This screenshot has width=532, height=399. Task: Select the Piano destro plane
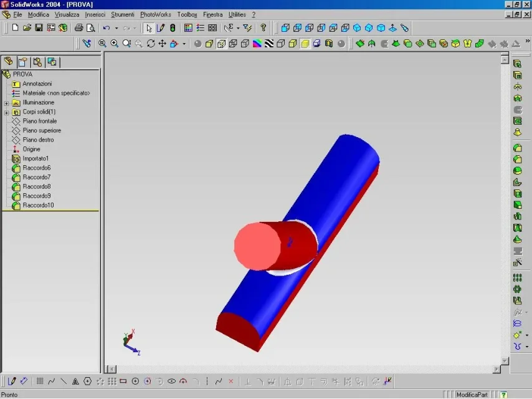pos(38,140)
